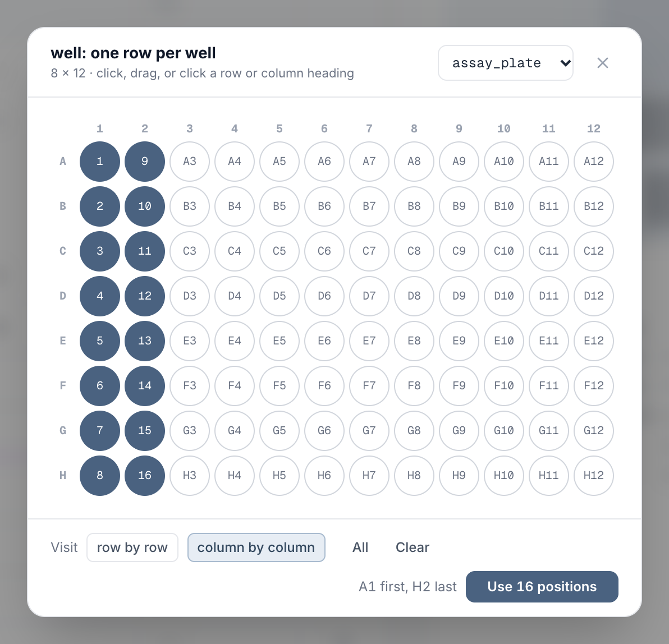
Task: Choose column by column visit order
Action: 256,548
